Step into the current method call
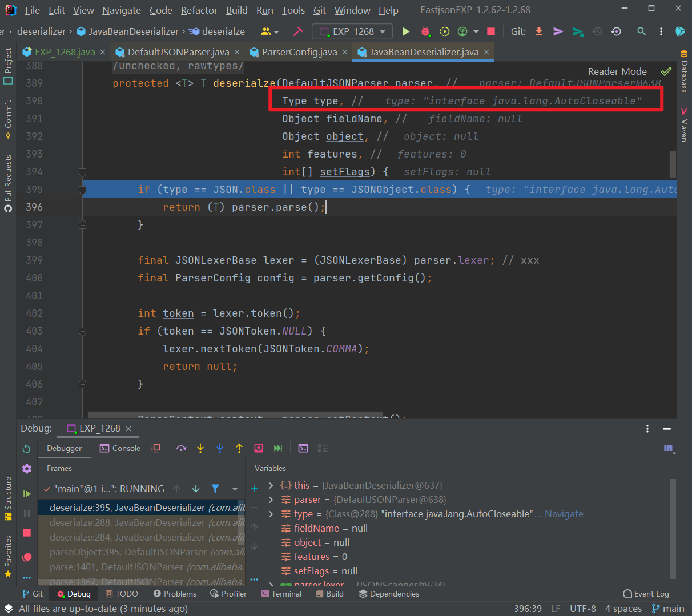The image size is (692, 616). 200,449
